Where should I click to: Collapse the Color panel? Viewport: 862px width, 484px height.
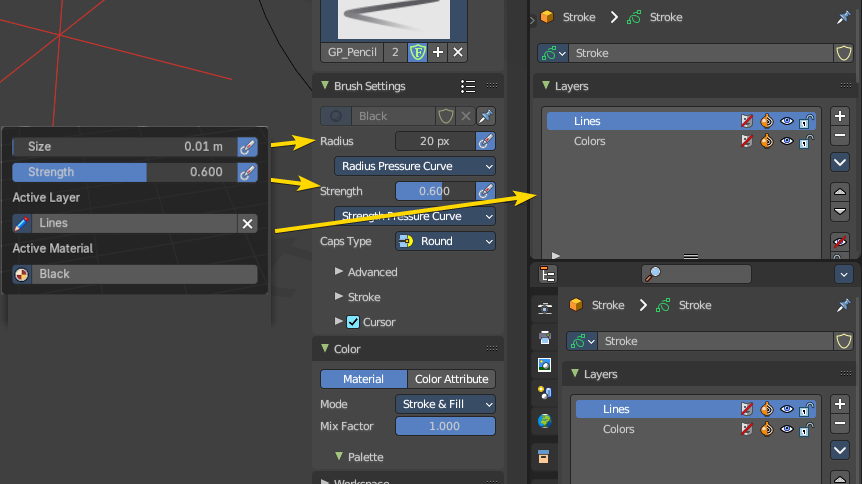point(325,349)
